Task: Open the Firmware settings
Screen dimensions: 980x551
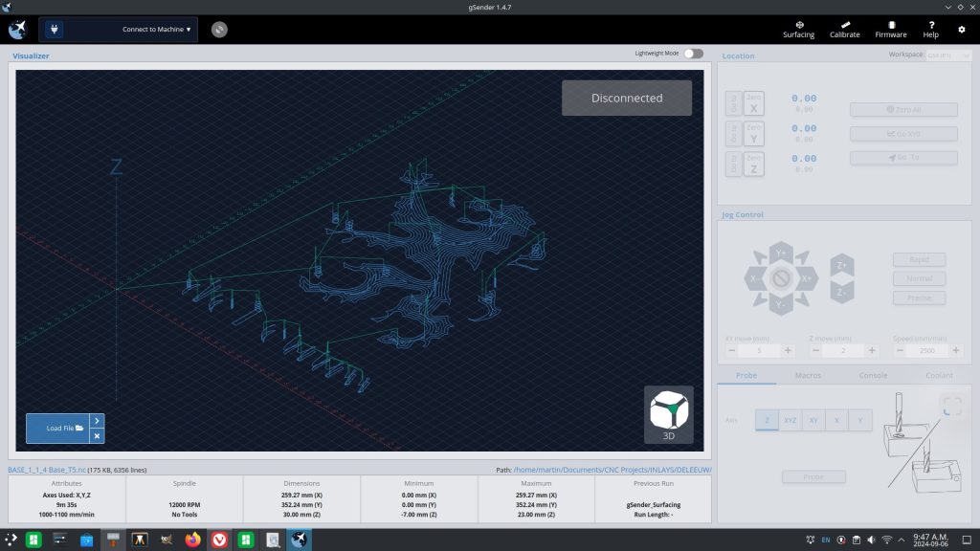Action: click(x=890, y=29)
